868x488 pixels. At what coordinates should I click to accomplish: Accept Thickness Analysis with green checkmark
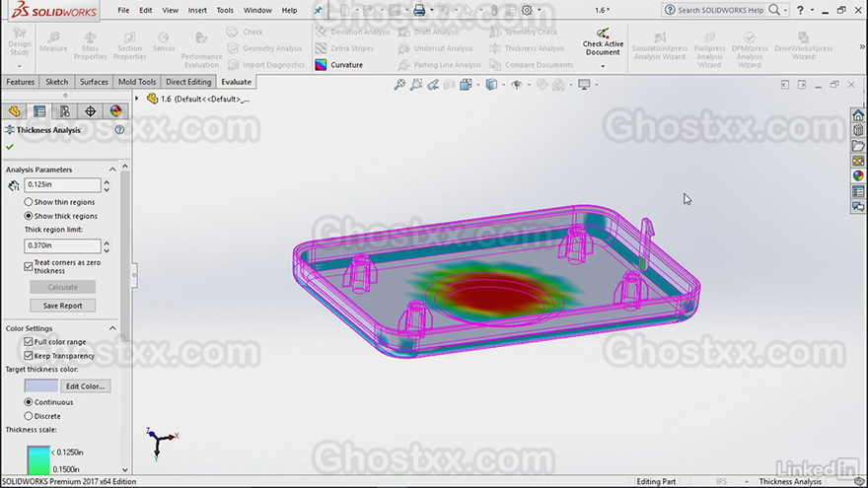tap(10, 147)
